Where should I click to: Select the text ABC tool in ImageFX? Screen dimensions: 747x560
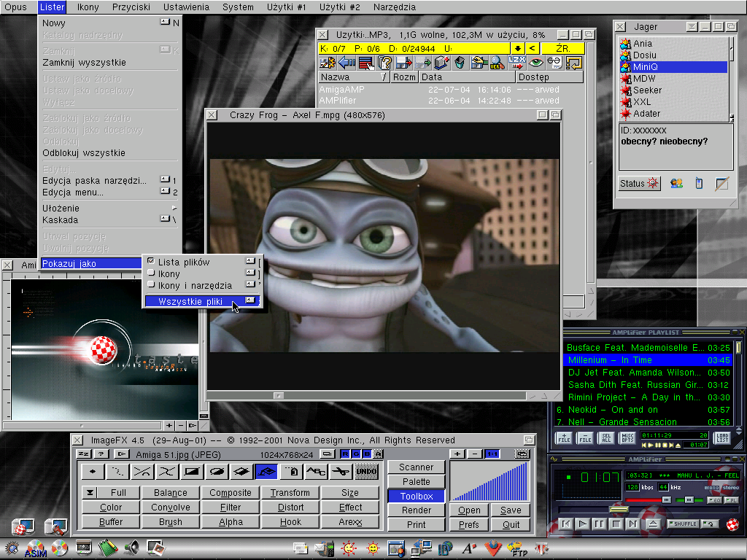coord(315,472)
